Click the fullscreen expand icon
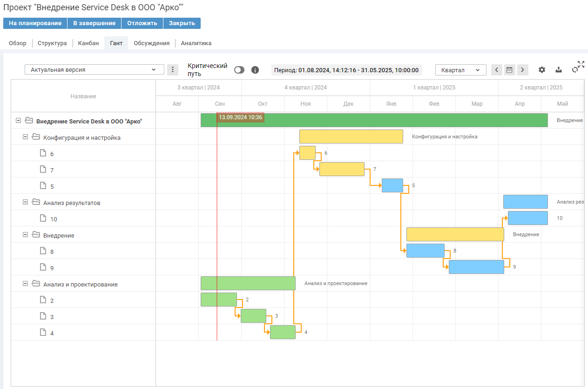 pos(581,64)
